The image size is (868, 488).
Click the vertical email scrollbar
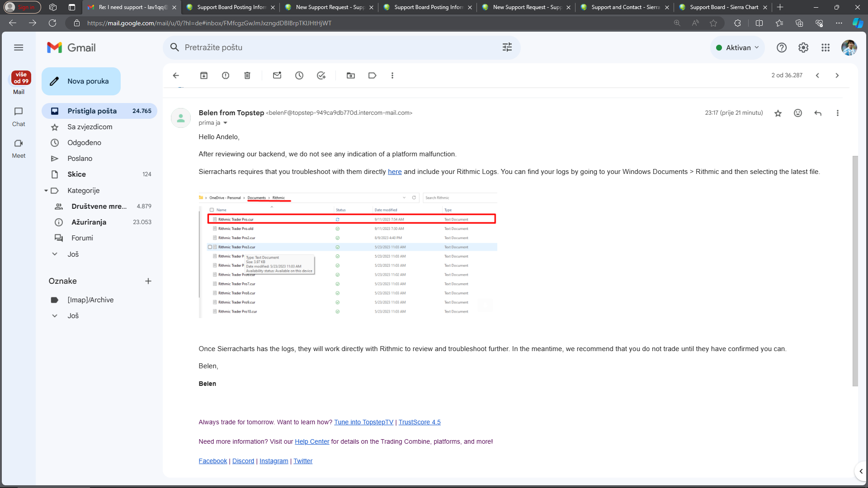(x=854, y=271)
